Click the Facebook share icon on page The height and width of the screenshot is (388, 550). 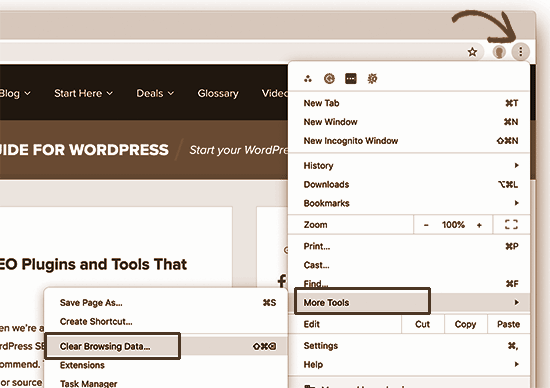(282, 281)
